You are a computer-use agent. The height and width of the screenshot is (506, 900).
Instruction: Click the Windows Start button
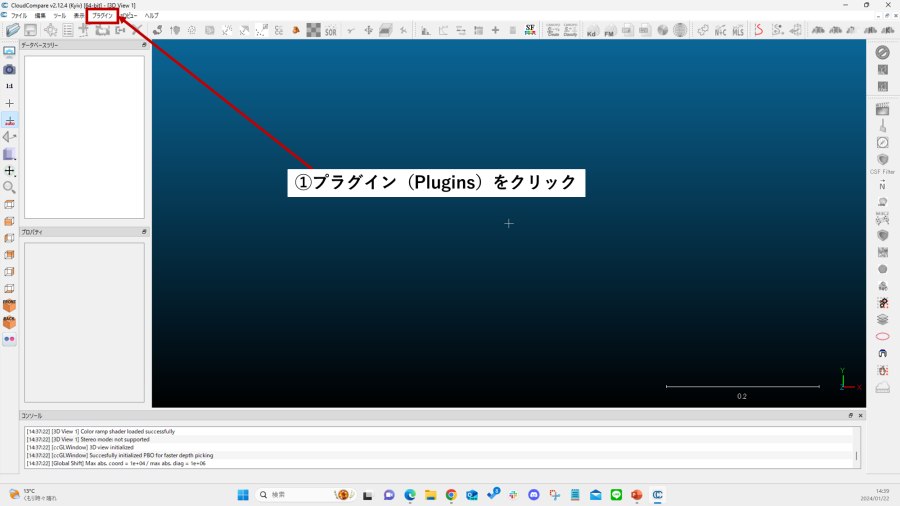[243, 495]
